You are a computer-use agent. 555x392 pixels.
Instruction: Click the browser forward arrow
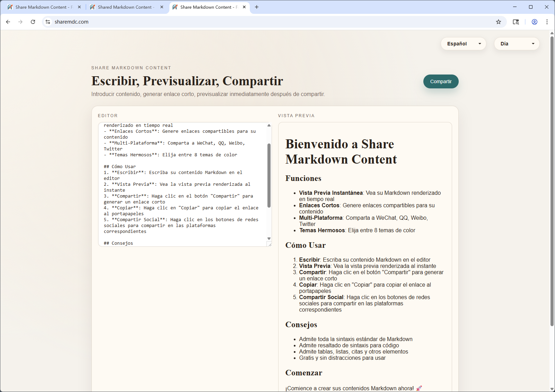point(20,22)
